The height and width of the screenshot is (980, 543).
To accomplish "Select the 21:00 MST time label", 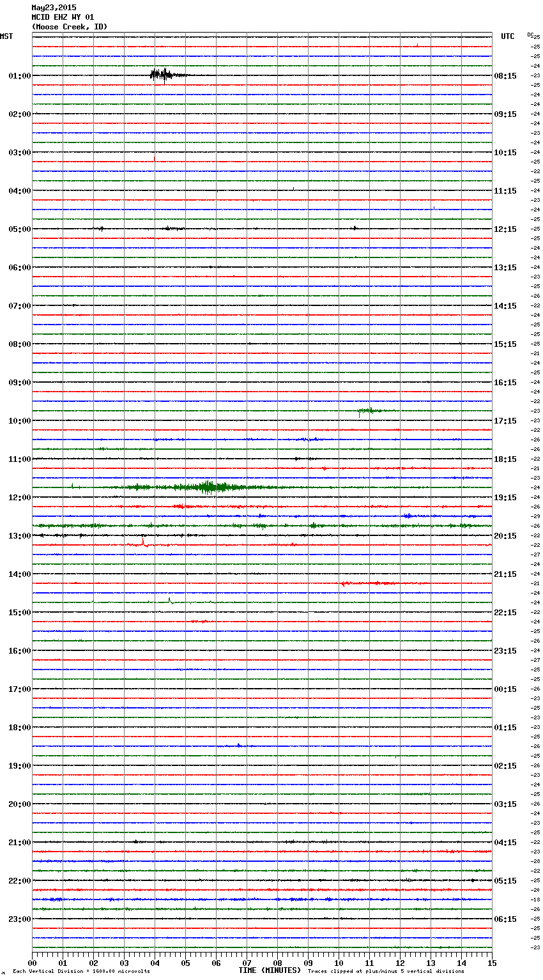I will 20,843.
